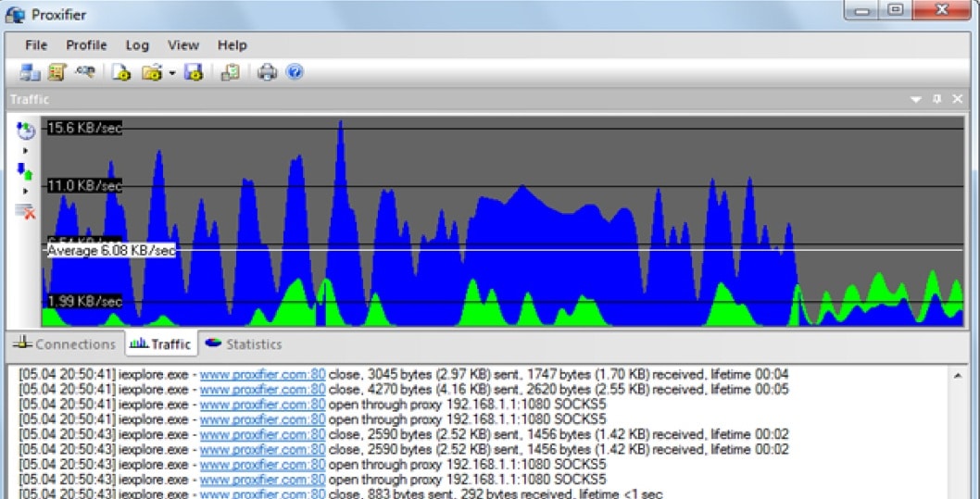Screen dimensions: 980x499
Task: Open the File menu
Action: pos(36,45)
